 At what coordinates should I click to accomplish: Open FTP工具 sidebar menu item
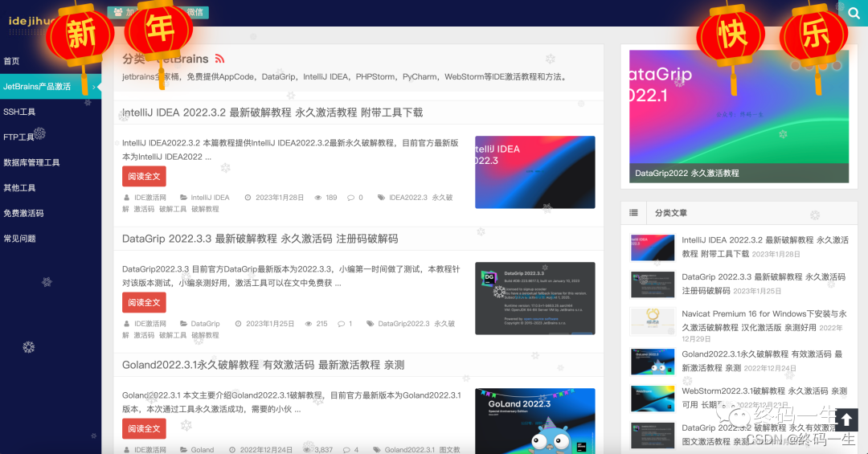point(18,137)
